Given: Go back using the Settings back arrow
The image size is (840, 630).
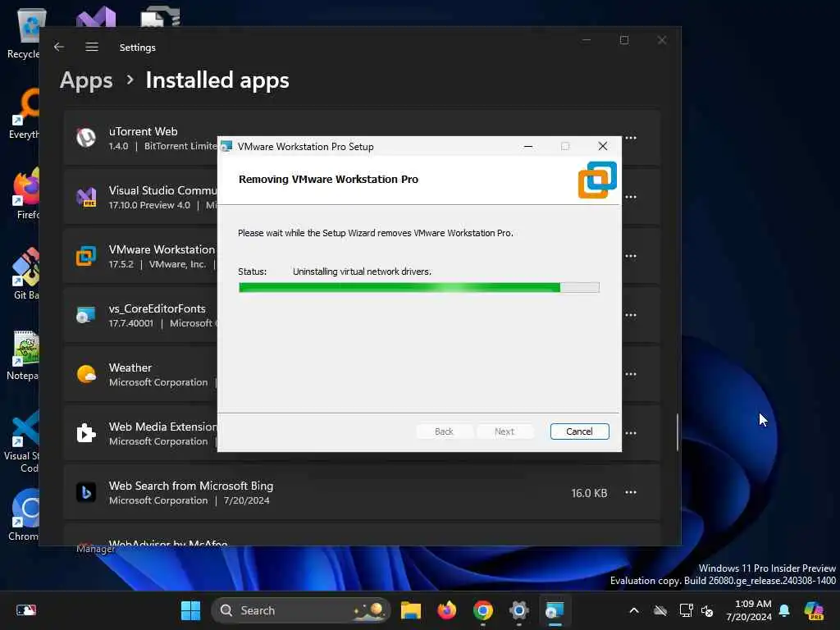Looking at the screenshot, I should click(59, 47).
